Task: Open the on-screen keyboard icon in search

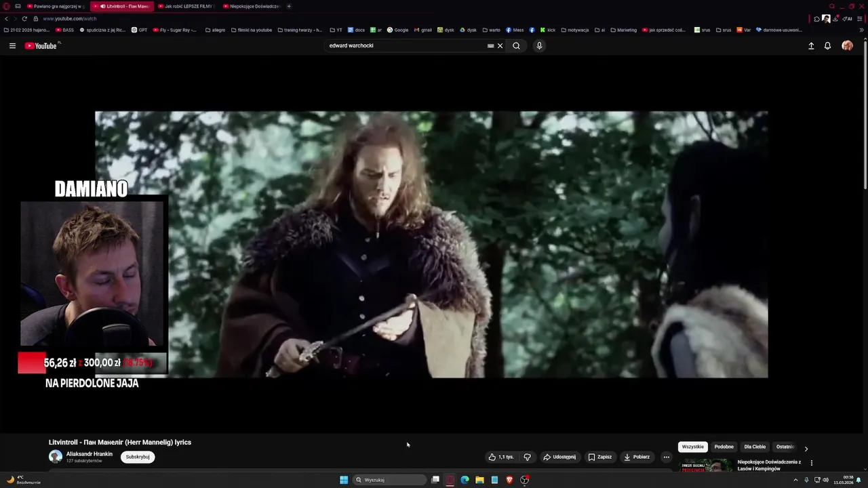Action: coord(490,46)
